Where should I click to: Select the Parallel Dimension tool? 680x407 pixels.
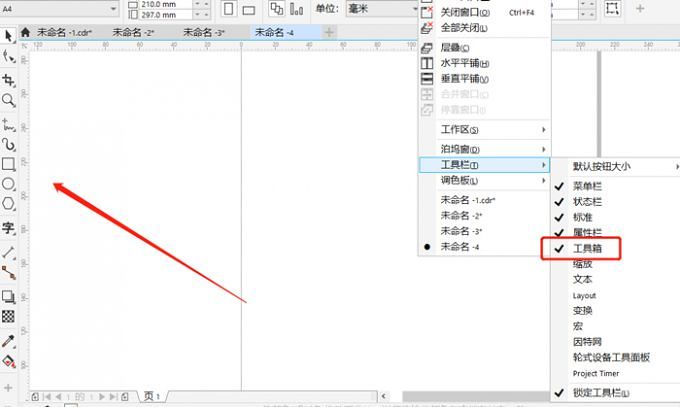(8, 252)
